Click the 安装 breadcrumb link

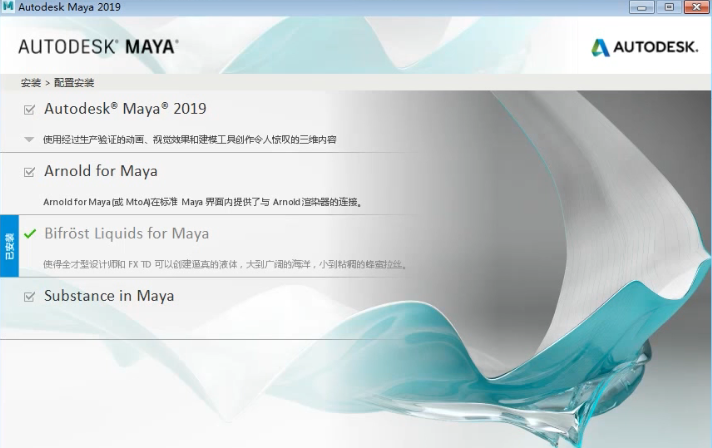click(31, 83)
